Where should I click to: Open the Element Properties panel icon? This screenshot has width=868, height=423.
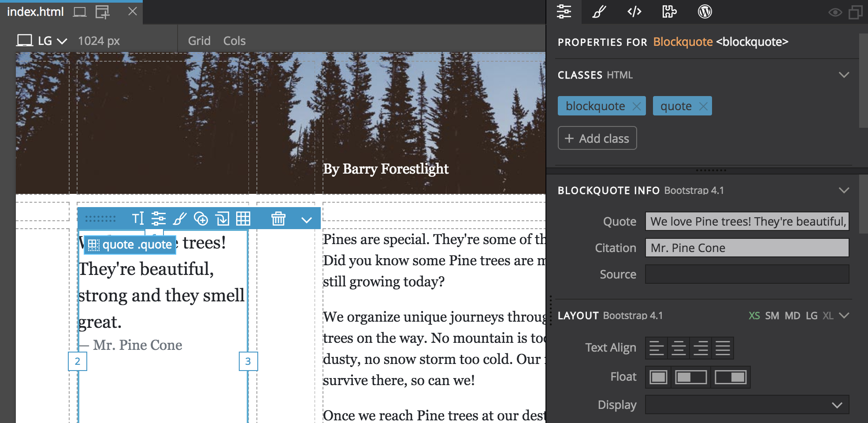click(x=564, y=11)
